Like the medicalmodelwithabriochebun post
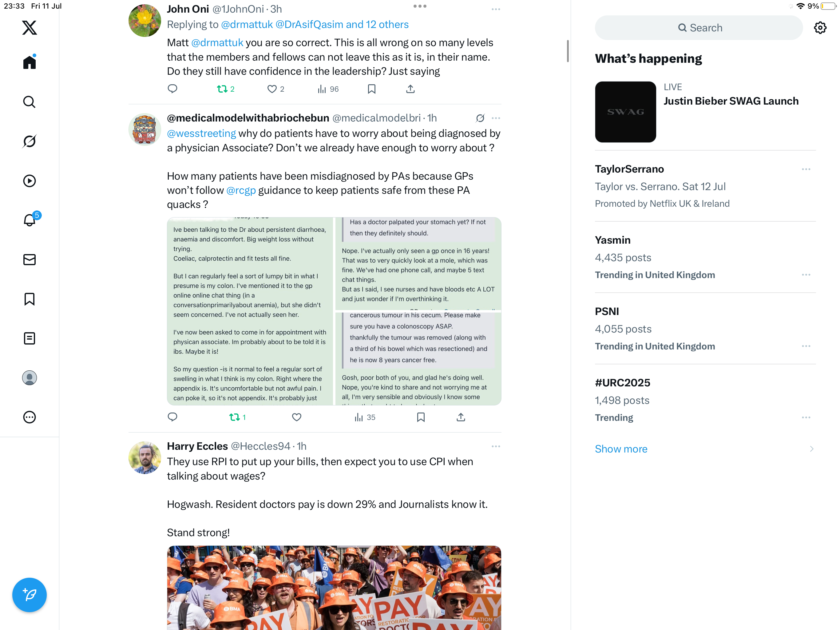This screenshot has height=630, width=840. [x=297, y=417]
